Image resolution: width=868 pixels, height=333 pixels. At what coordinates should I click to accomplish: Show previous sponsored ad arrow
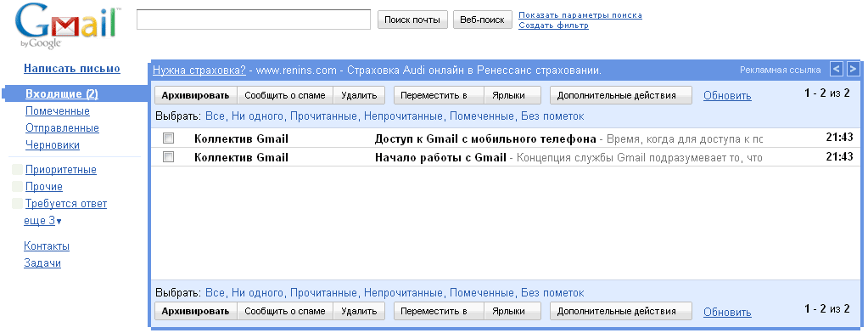[837, 70]
